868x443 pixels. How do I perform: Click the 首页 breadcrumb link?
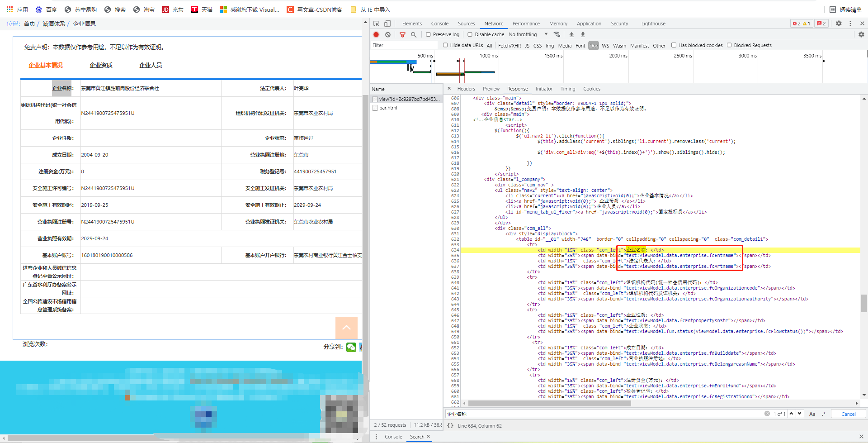29,24
